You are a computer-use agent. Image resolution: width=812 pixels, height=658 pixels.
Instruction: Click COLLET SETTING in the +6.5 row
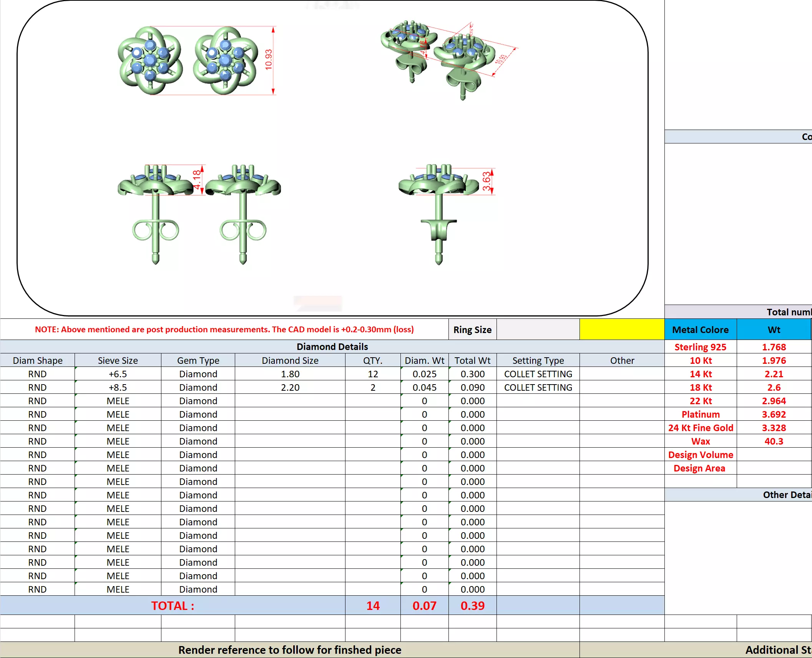tap(538, 374)
